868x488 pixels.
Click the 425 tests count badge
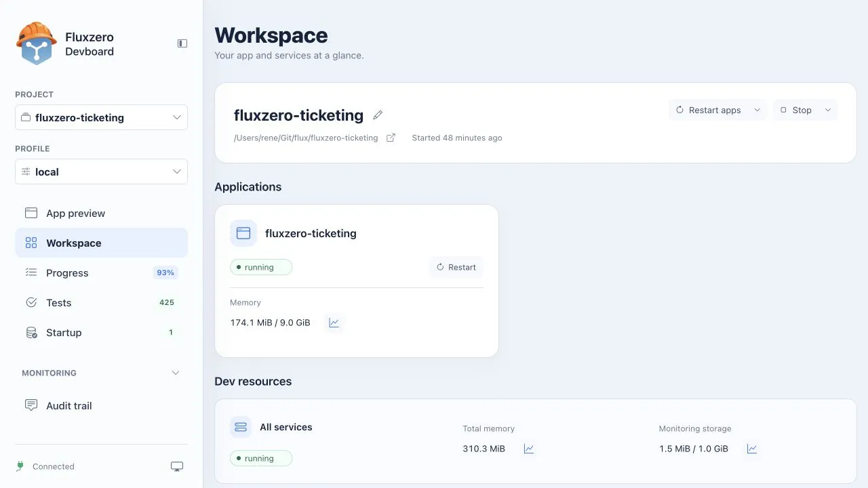click(x=167, y=302)
